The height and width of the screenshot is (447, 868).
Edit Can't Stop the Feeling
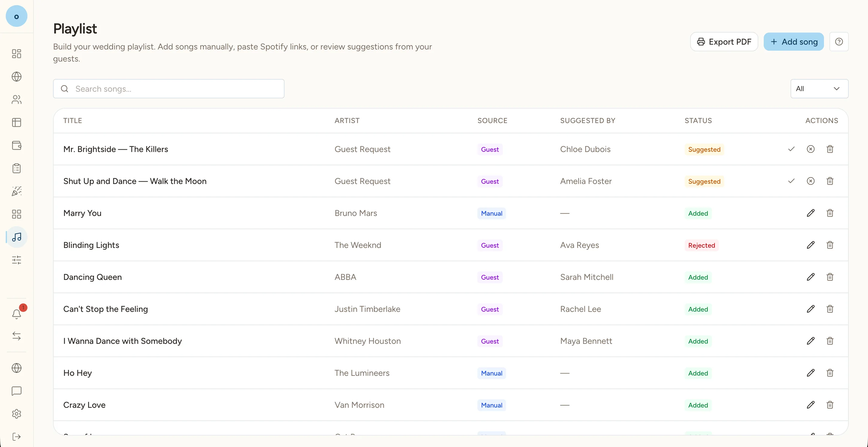[x=810, y=309]
